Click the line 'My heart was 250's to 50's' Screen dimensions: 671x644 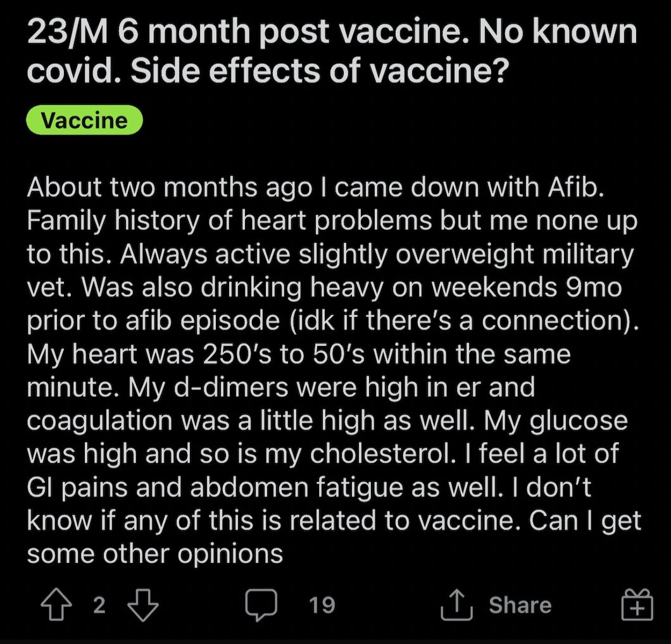coord(196,354)
